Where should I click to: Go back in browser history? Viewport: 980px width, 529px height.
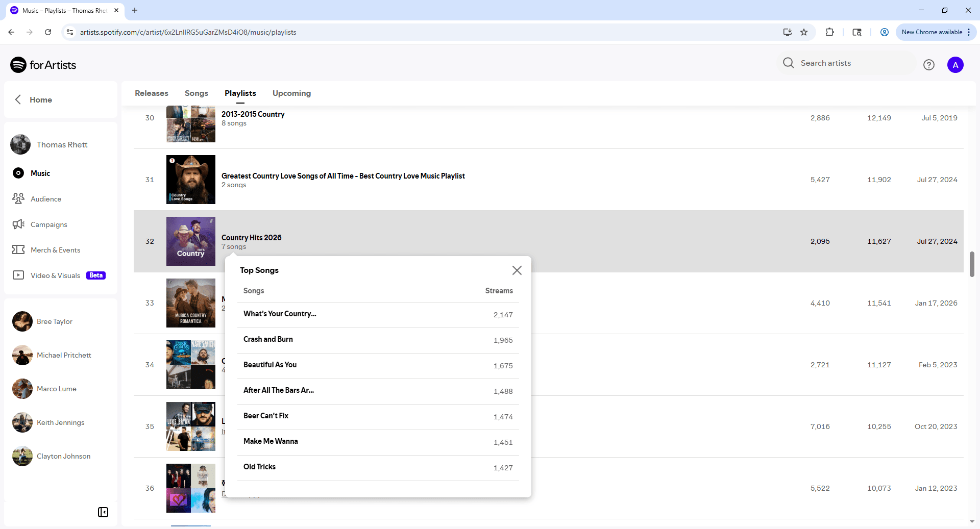coord(11,32)
